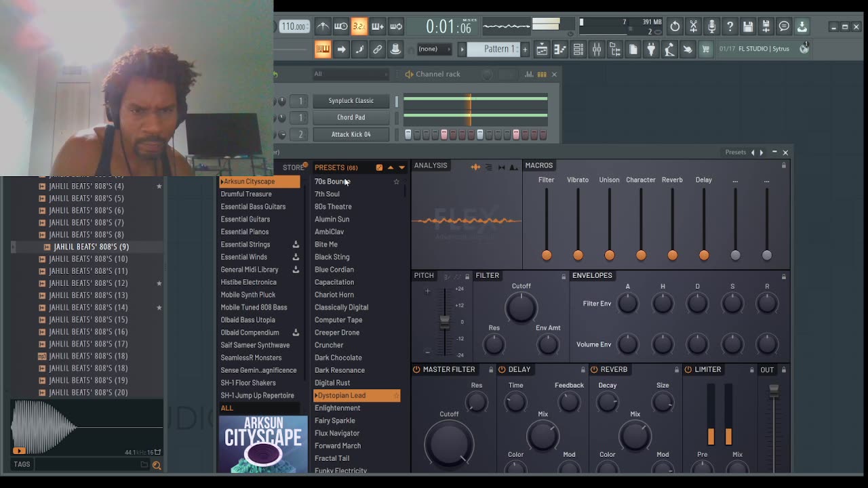Viewport: 868px width, 488px height.
Task: Disable the active recording countdown button
Action: point(359,26)
